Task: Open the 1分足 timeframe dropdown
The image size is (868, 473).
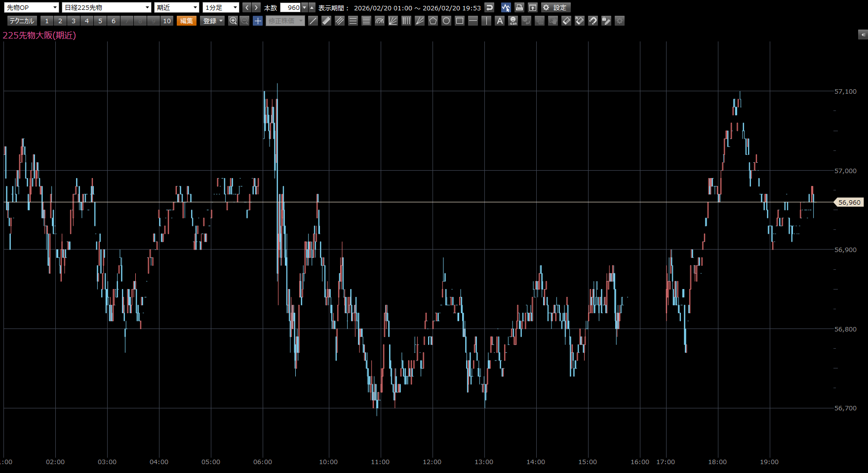Action: [x=221, y=7]
